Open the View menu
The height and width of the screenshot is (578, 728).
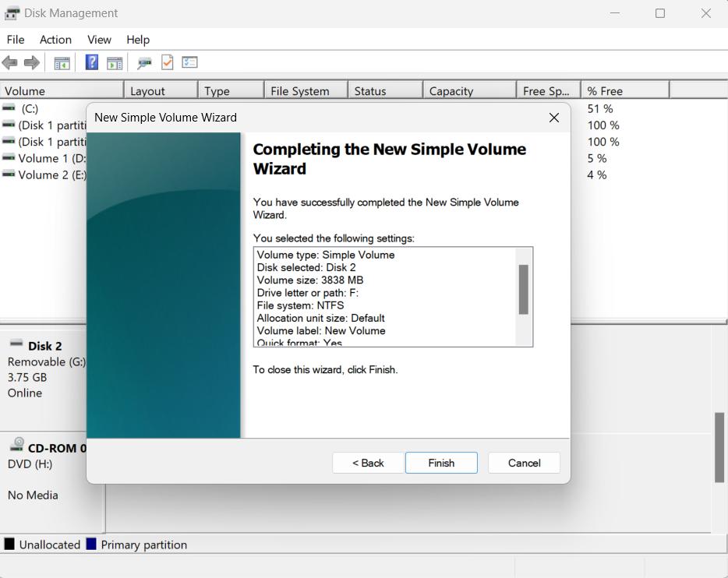pyautogui.click(x=99, y=40)
